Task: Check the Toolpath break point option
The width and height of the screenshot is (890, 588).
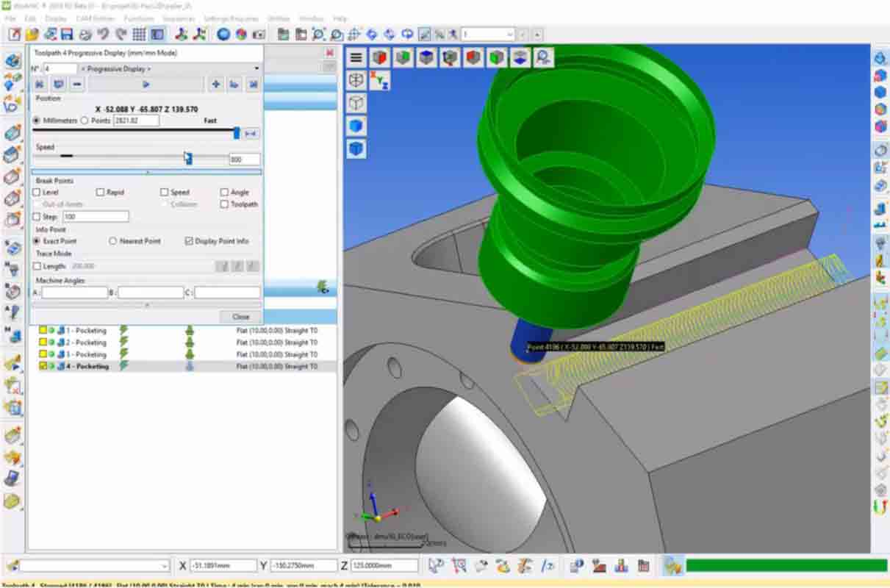Action: click(x=224, y=203)
